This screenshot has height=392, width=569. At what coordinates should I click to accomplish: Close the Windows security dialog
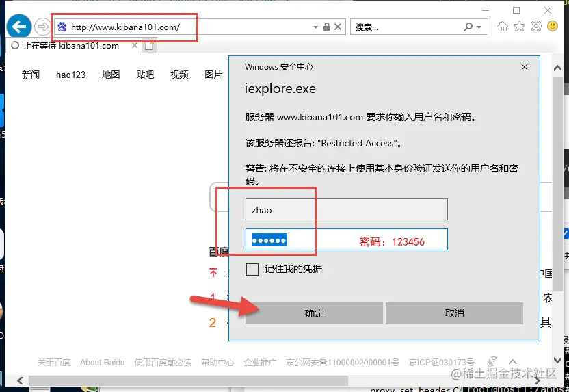[525, 67]
